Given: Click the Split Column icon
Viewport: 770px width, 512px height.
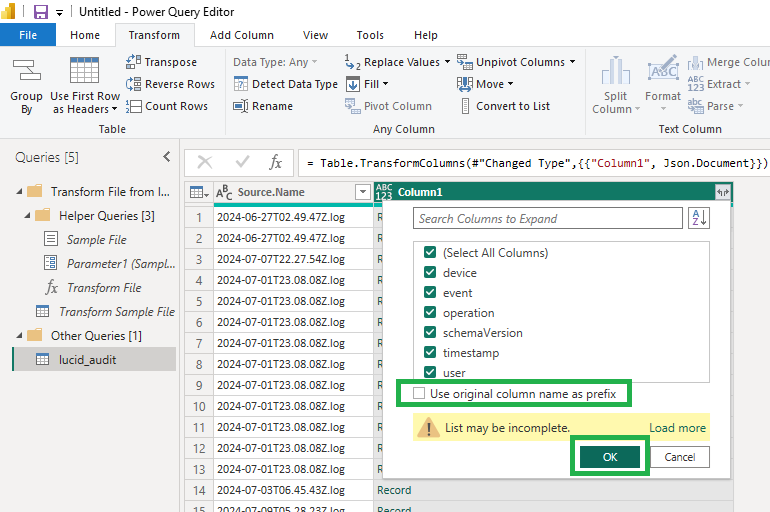Looking at the screenshot, I should click(x=615, y=70).
